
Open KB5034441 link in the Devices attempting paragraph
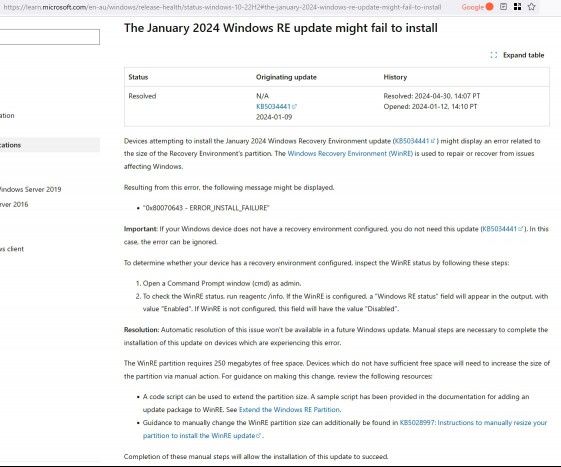(x=414, y=141)
